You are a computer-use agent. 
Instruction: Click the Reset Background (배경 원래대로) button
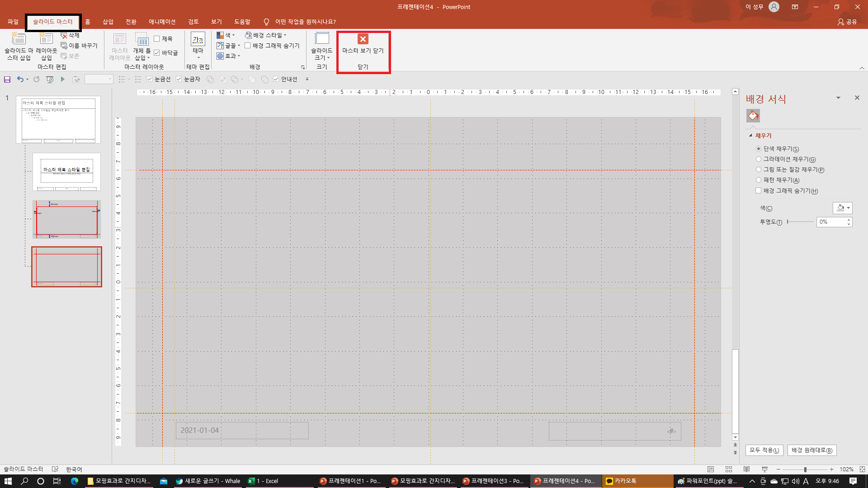pos(811,450)
